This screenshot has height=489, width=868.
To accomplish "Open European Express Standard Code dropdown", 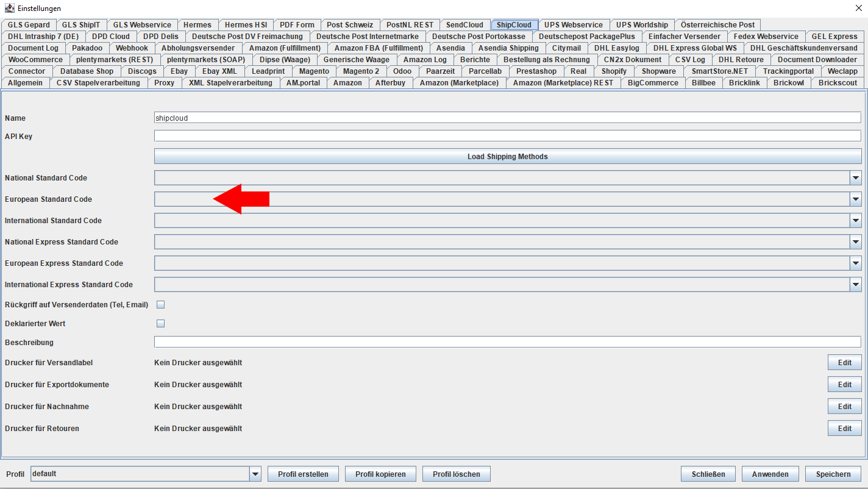I will 507,263.
